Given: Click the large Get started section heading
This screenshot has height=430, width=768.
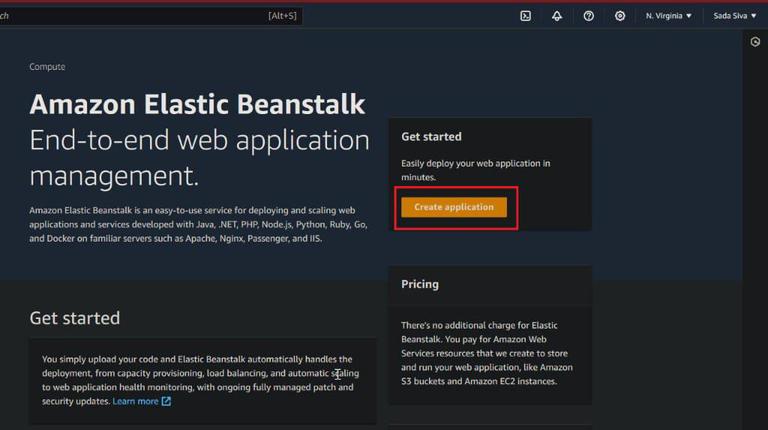Looking at the screenshot, I should 74,318.
